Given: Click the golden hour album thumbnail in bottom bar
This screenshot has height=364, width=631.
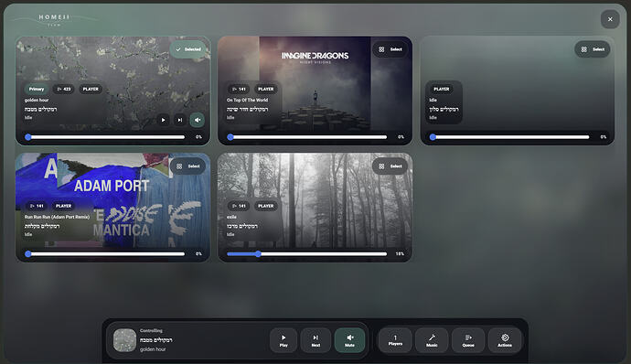Looking at the screenshot, I should (x=124, y=340).
